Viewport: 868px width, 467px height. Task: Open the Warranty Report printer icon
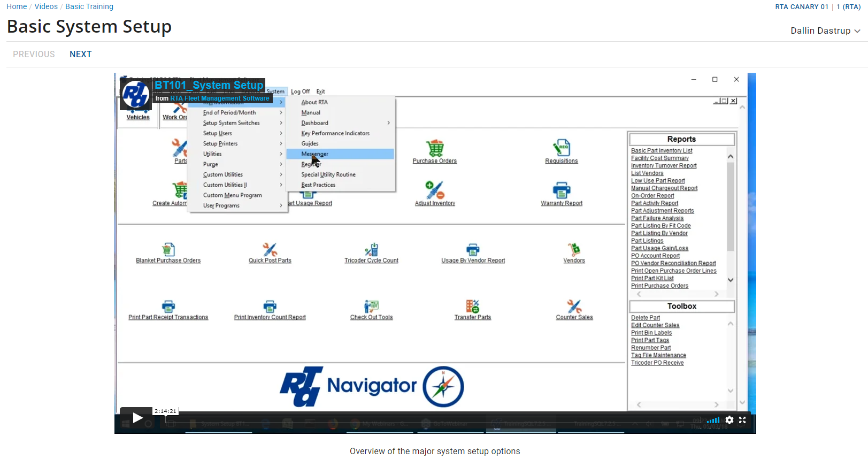pyautogui.click(x=561, y=190)
